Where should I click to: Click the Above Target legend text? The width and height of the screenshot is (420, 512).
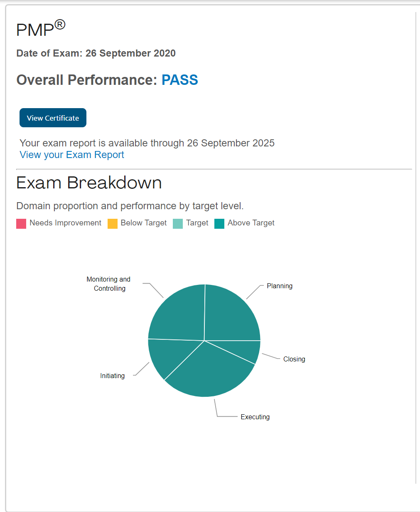click(251, 223)
